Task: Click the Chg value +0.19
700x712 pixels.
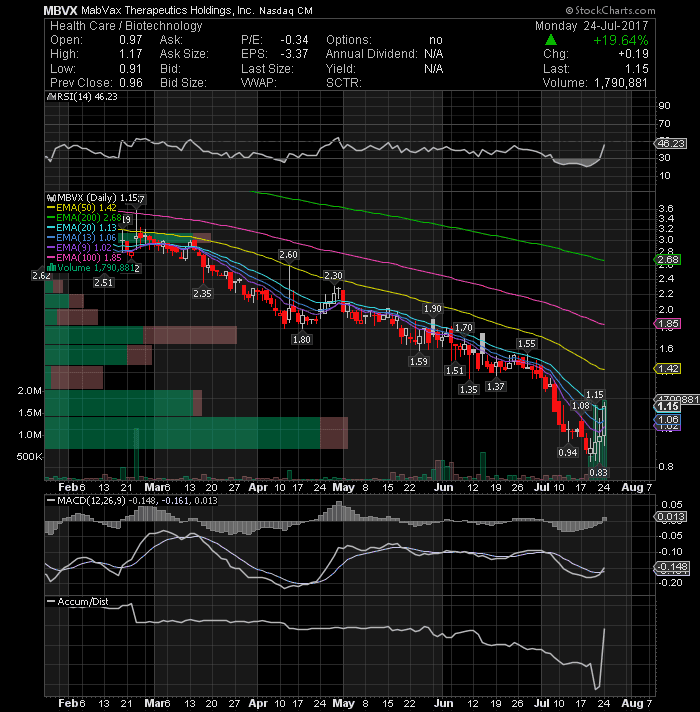Action: click(633, 54)
